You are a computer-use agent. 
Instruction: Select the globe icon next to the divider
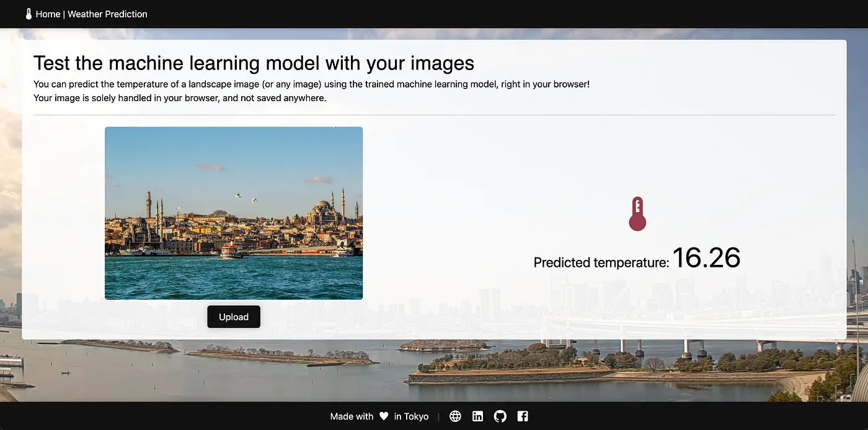click(455, 416)
